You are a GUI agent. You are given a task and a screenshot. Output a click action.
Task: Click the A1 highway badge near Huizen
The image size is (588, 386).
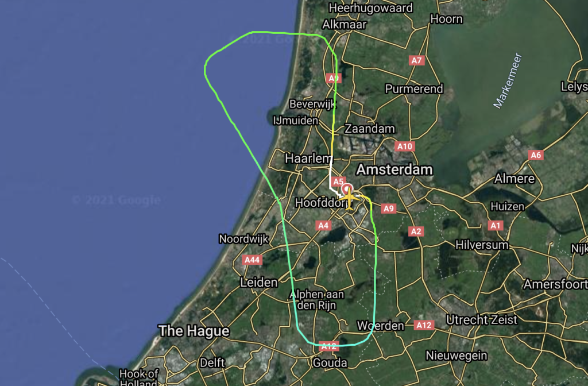pyautogui.click(x=496, y=225)
